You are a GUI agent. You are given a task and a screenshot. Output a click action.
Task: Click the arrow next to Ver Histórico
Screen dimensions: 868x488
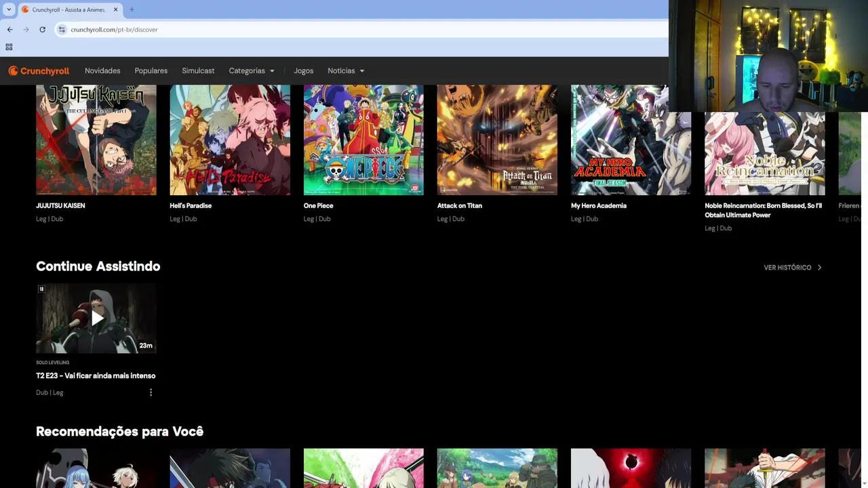(x=819, y=268)
